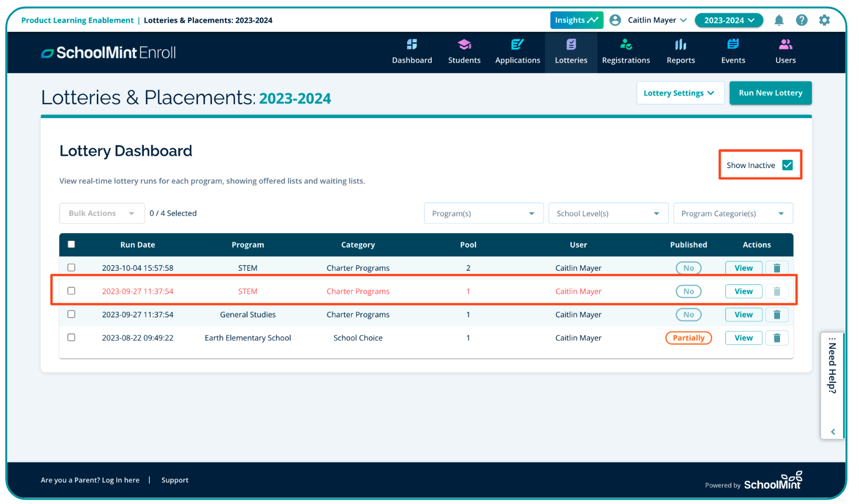Click the user profile avatar icon

[615, 20]
